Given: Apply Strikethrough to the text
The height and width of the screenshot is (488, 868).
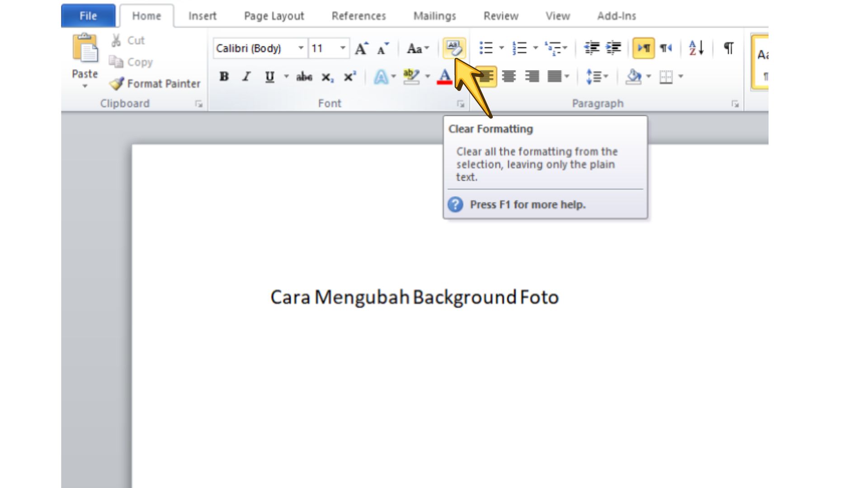Looking at the screenshot, I should coord(304,77).
